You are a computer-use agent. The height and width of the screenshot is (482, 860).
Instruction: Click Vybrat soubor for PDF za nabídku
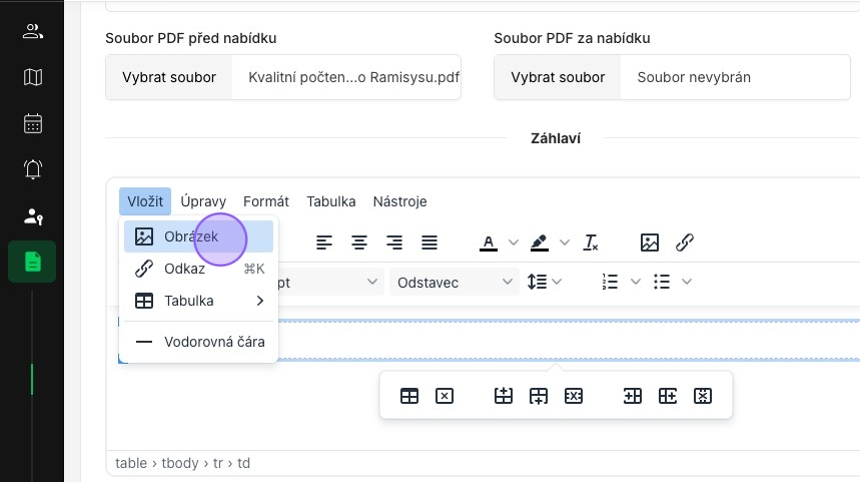tap(558, 77)
